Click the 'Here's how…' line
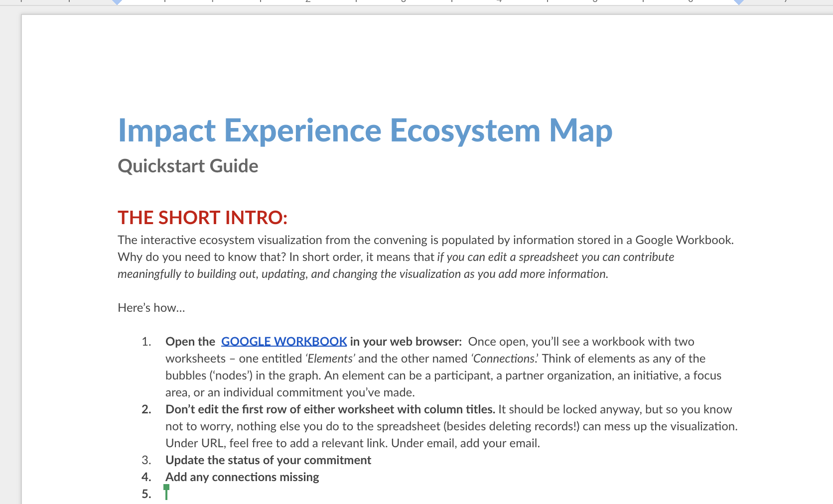The width and height of the screenshot is (833, 504). coord(151,308)
